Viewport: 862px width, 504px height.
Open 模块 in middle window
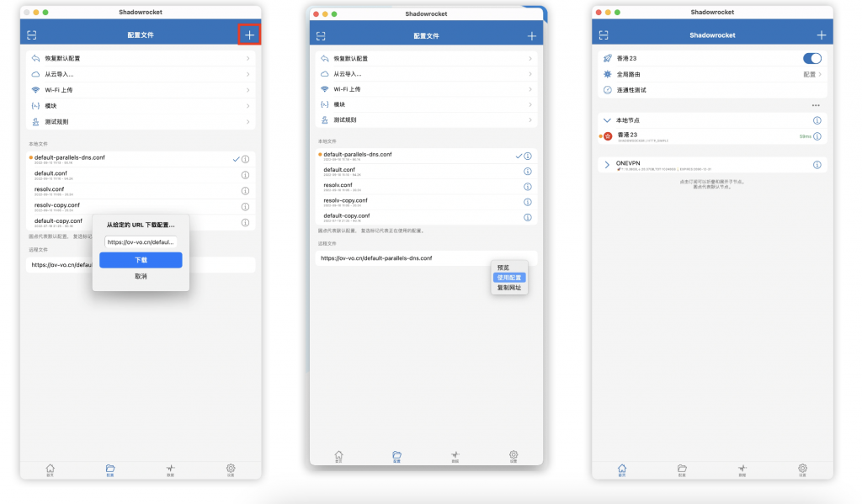point(426,104)
